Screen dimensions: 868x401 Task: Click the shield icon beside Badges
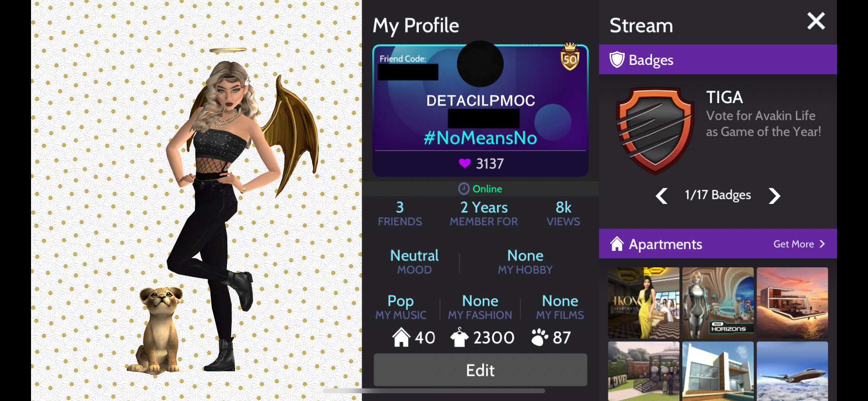tap(617, 60)
